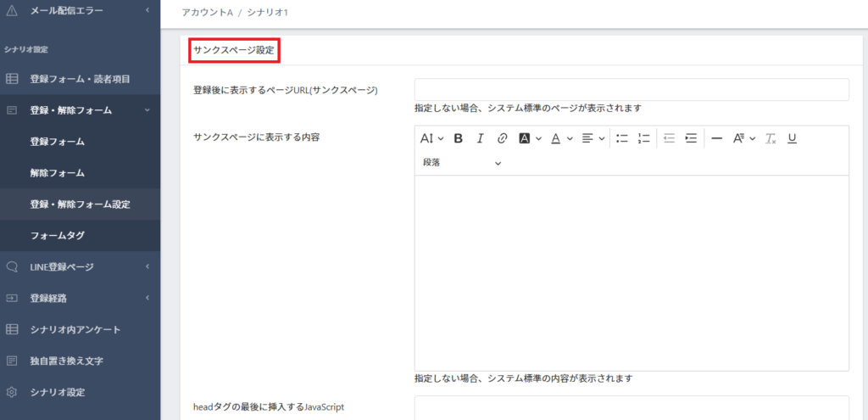
Task: Open シナリオ設定 with the gear icon
Action: point(57,392)
